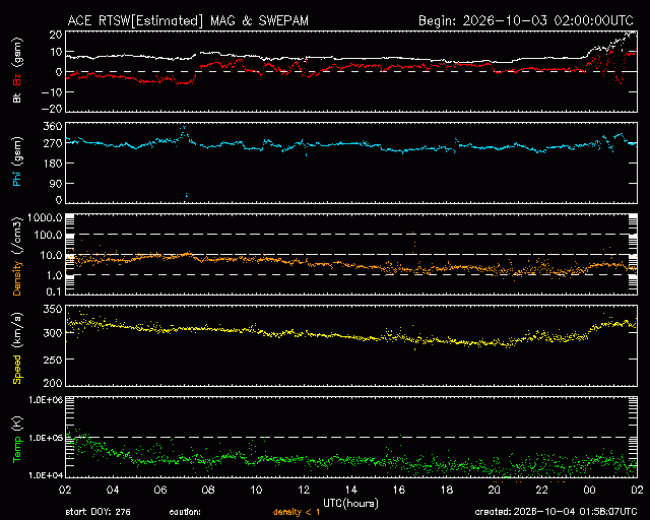Click the -20 tick on Bt Bz axis
The height and width of the screenshot is (520, 650).
(52, 109)
